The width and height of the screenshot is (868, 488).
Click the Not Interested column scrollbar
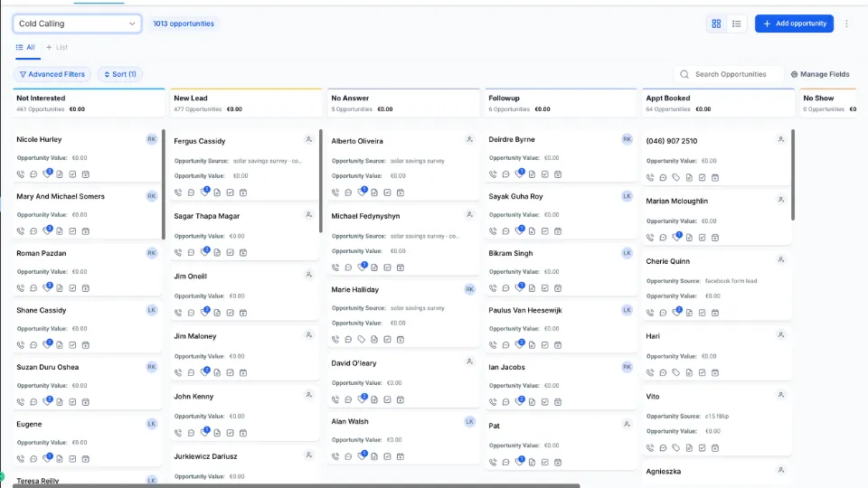point(164,184)
